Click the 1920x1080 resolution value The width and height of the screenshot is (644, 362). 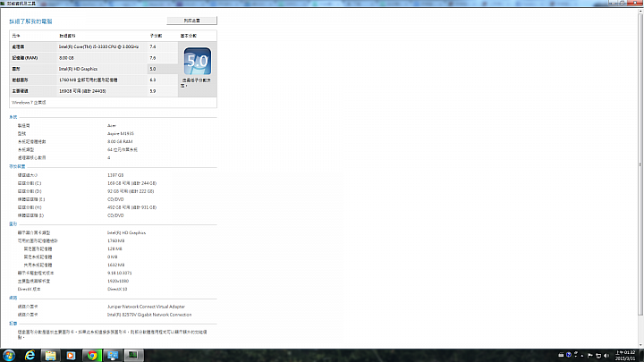[118, 282]
